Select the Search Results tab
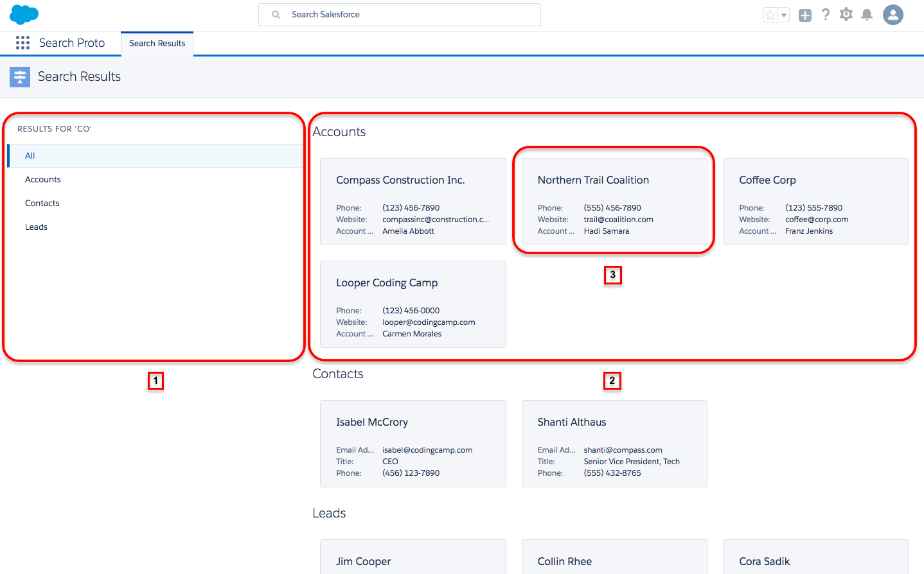924x574 pixels. 157,44
